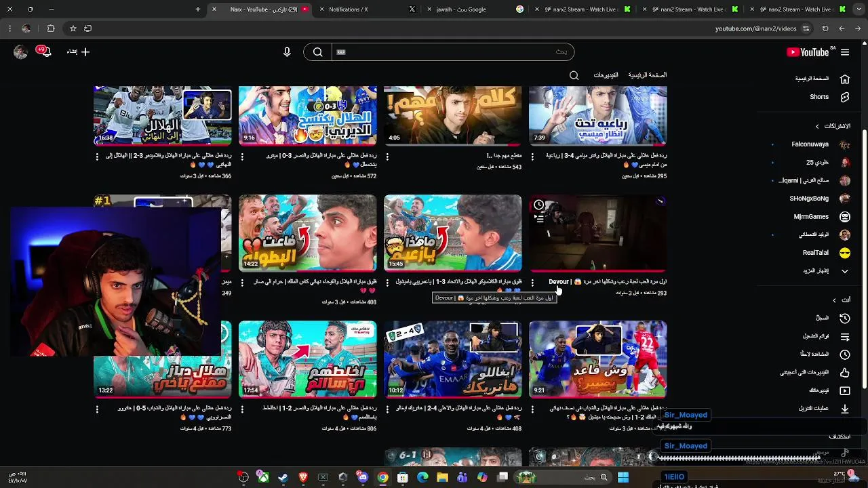Open browser extensions puzzle icon
The image size is (868, 488).
(x=51, y=28)
